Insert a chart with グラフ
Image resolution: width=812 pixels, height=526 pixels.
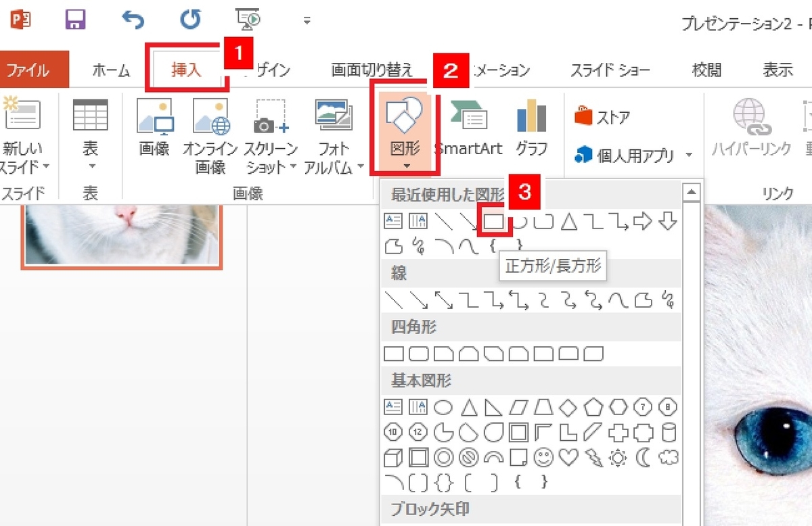pyautogui.click(x=531, y=128)
